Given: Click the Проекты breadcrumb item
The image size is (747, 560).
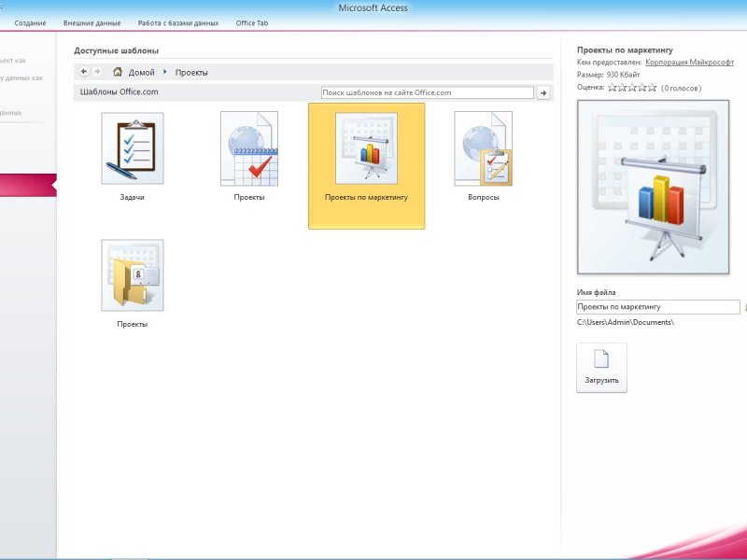Looking at the screenshot, I should (191, 73).
